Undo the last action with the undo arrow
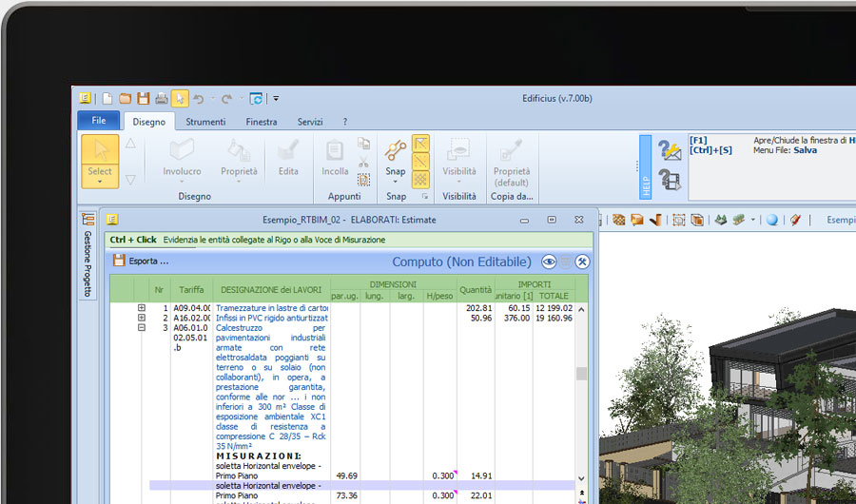 click(199, 99)
